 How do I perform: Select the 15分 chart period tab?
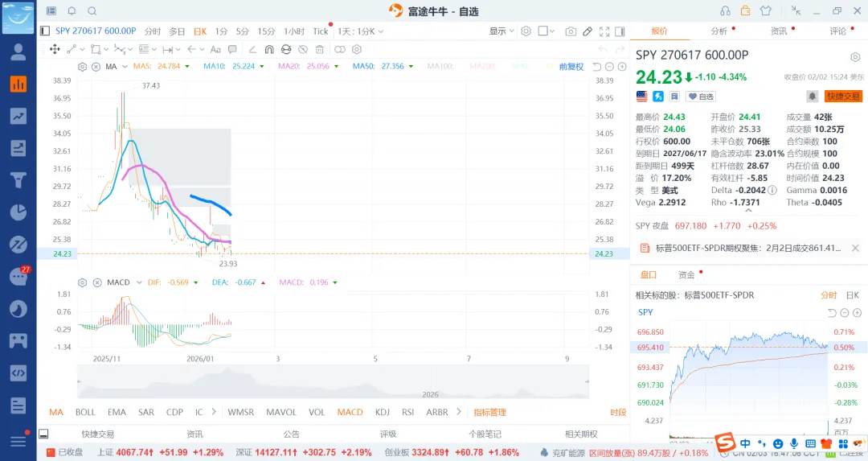click(x=266, y=31)
